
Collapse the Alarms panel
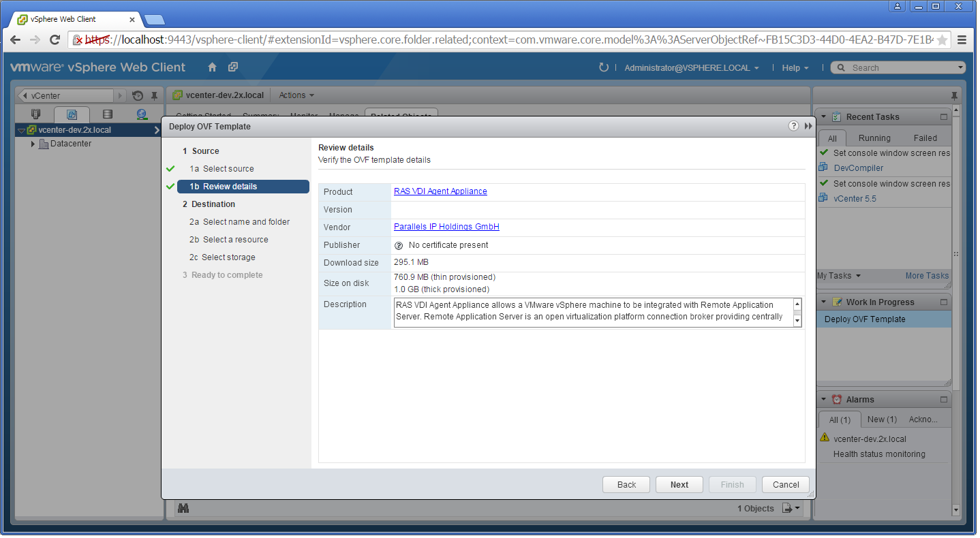click(823, 400)
